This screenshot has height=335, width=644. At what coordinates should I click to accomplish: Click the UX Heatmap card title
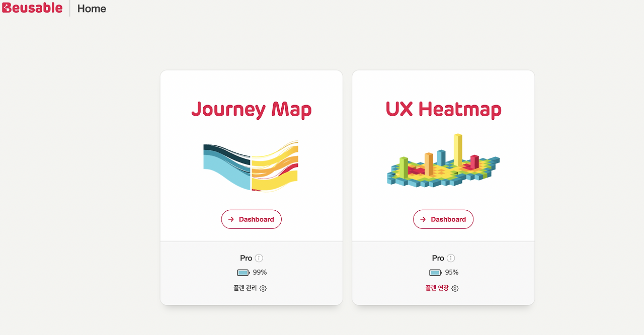[443, 109]
